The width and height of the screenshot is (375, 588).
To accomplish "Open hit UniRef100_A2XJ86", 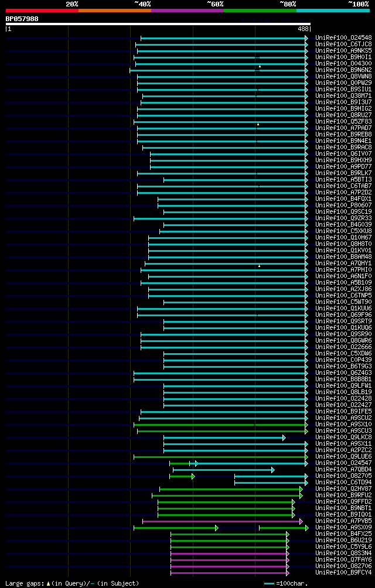I will tap(343, 289).
